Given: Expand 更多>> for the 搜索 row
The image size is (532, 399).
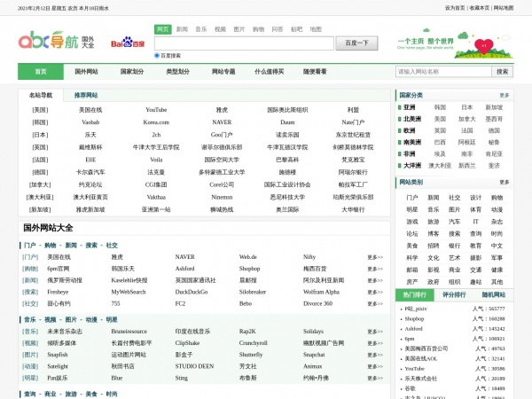Looking at the screenshot, I should (x=375, y=292).
